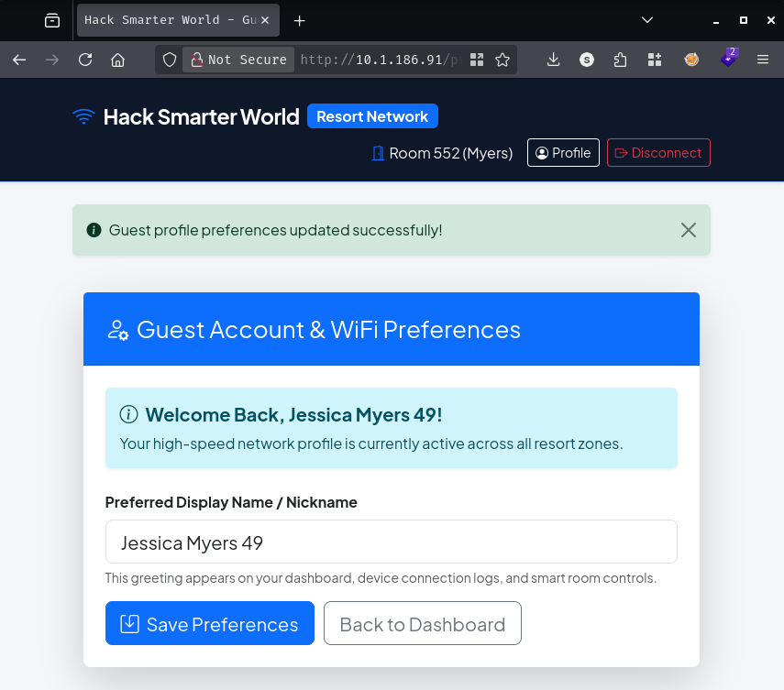Click the Welcome Back, Jessica Myers 49 heading

293,415
